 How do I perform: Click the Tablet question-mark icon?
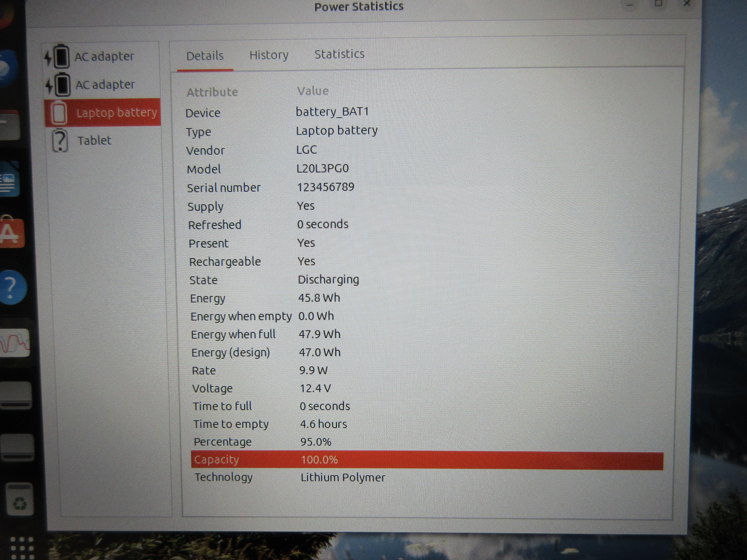coord(60,140)
